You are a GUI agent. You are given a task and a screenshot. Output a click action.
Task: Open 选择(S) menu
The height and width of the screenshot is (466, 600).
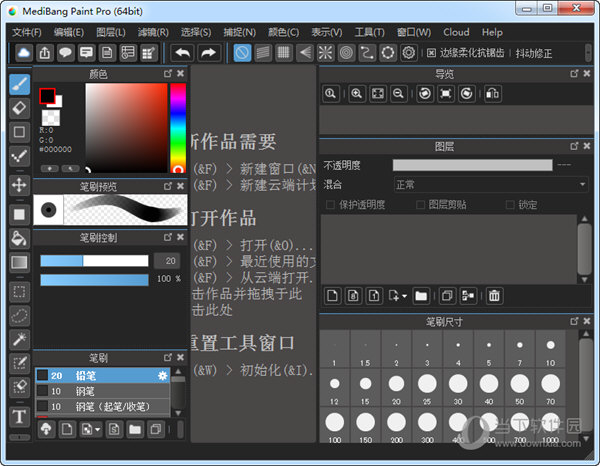click(x=196, y=32)
